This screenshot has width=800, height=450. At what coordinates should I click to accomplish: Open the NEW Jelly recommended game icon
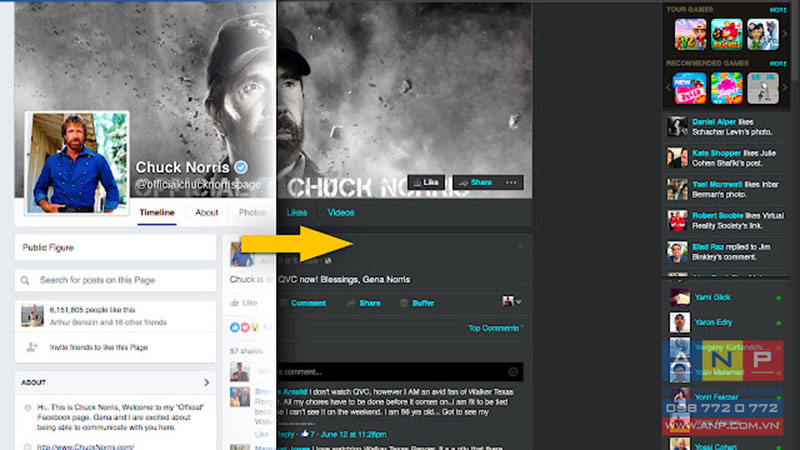690,88
